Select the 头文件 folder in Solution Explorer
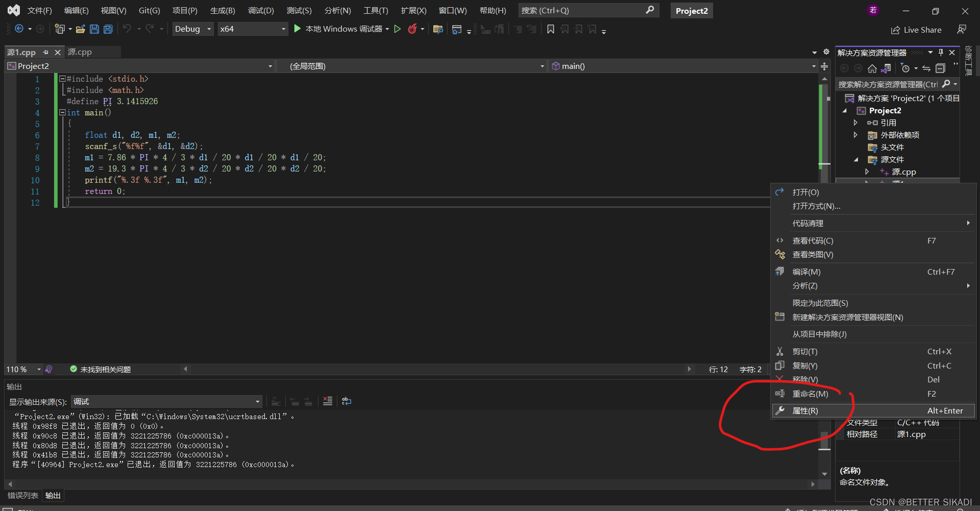 point(892,147)
